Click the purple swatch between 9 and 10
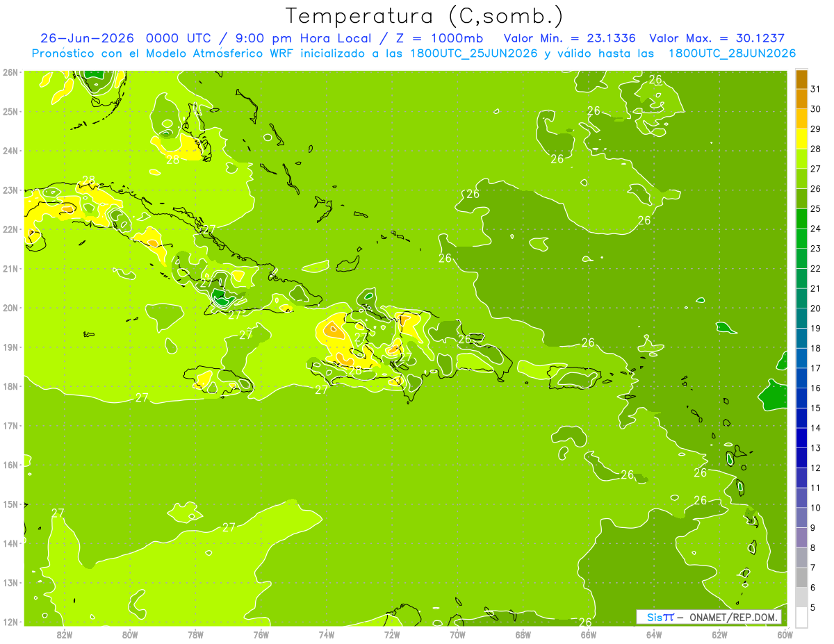Image resolution: width=834 pixels, height=644 pixels. click(x=801, y=518)
